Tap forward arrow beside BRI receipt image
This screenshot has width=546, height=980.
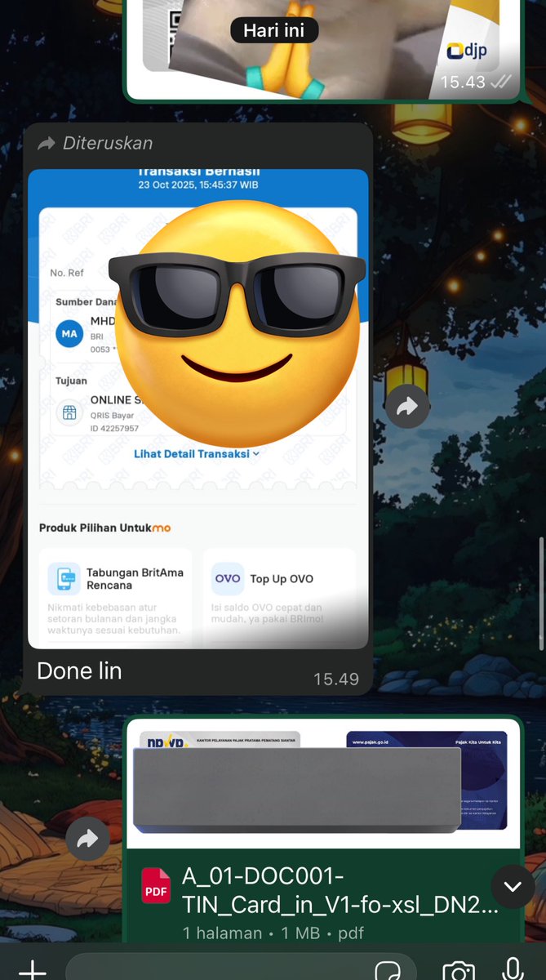[406, 408]
